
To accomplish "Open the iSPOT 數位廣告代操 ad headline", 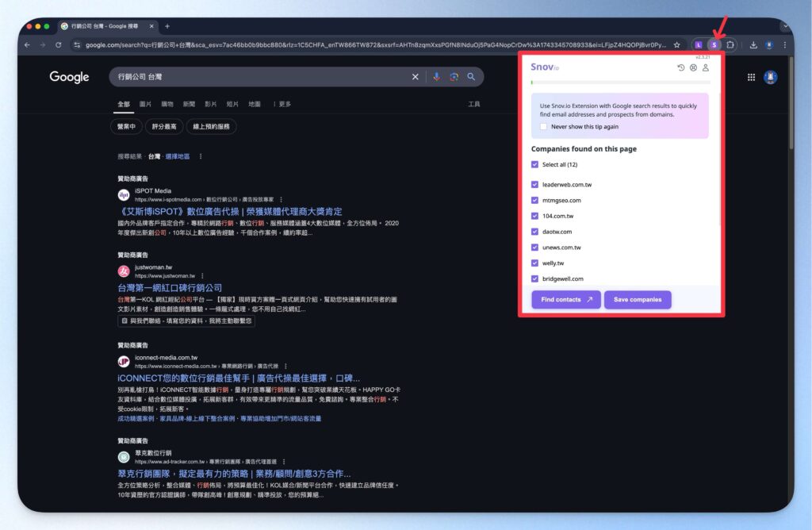I will pos(230,211).
